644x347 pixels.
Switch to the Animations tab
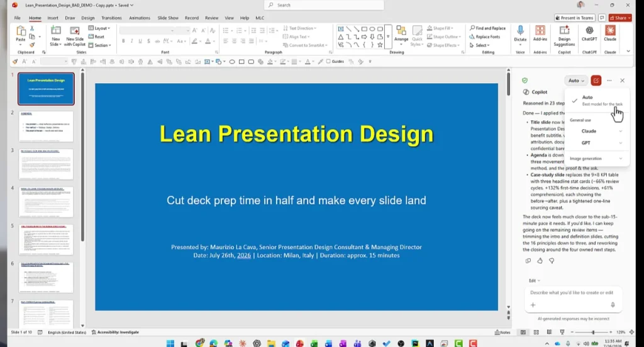139,18
